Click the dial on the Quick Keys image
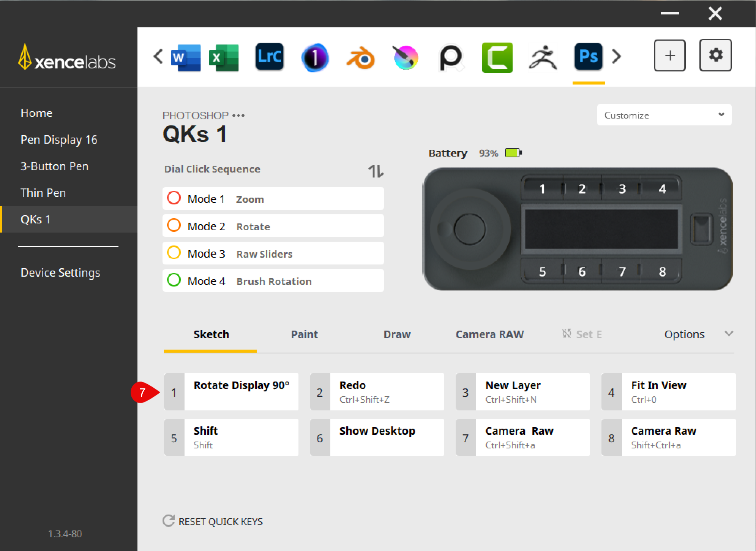756x551 pixels. click(469, 229)
